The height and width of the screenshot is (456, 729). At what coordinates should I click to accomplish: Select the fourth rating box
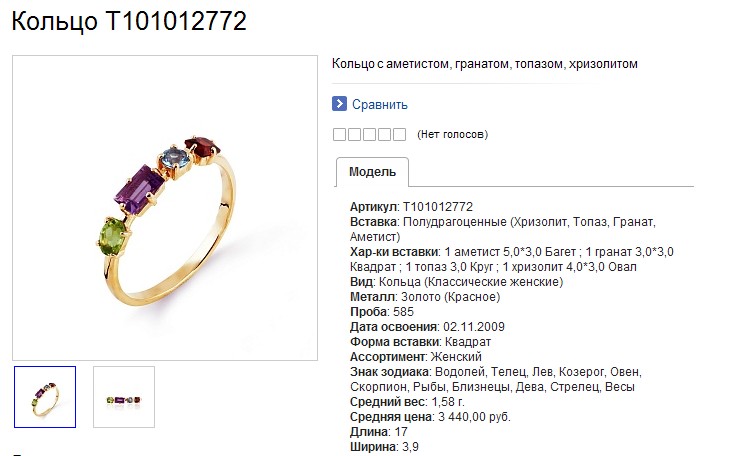[x=384, y=134]
